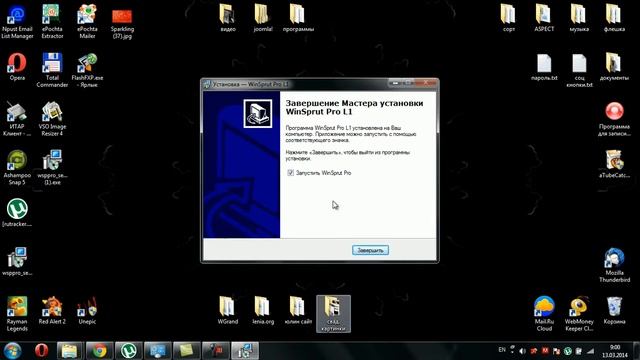Uncheck the Запустить WinSprut Pro checkbox
This screenshot has height=360, width=640.
(290, 173)
